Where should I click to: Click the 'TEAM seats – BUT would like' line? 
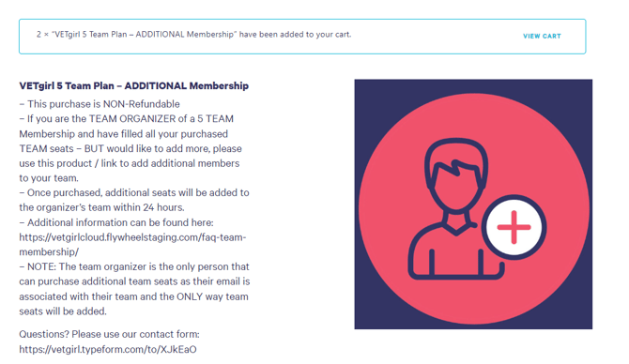[130, 149]
